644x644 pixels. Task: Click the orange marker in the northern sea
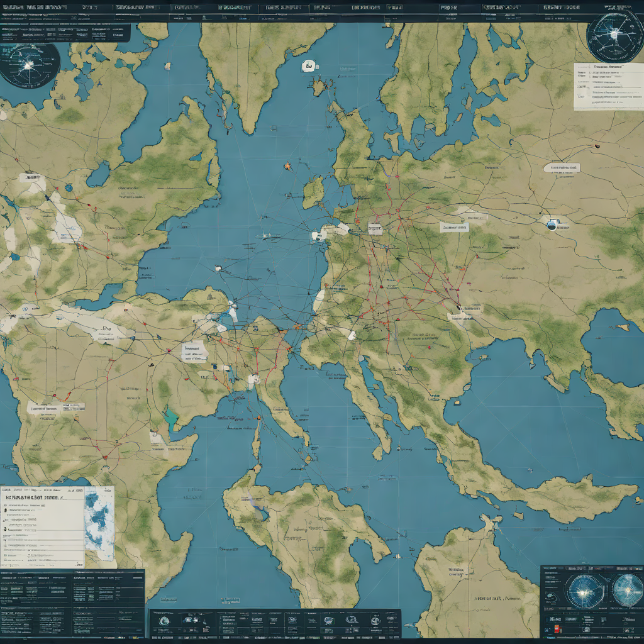pos(287,167)
